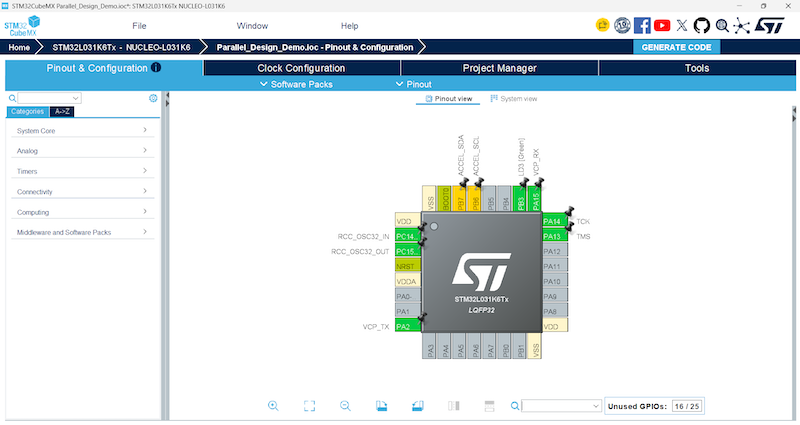Click the ST logo icon
The image size is (800, 425).
coord(769,26)
